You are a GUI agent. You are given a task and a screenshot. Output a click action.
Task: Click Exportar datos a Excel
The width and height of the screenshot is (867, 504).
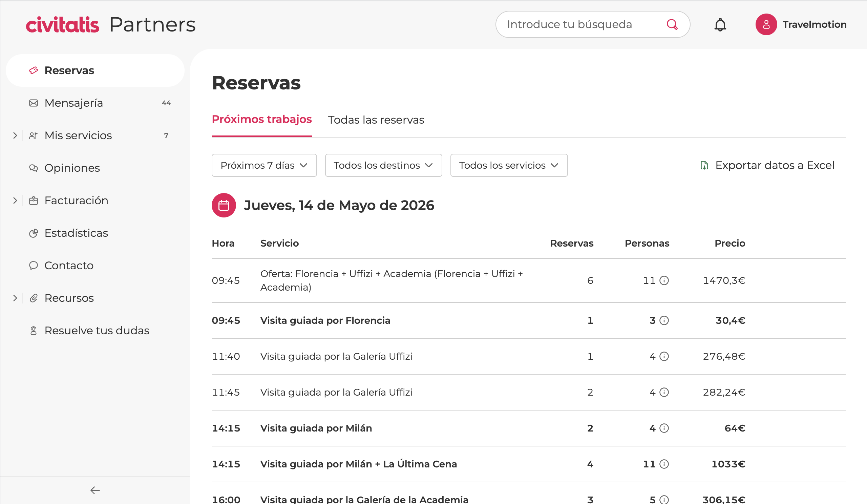click(767, 166)
